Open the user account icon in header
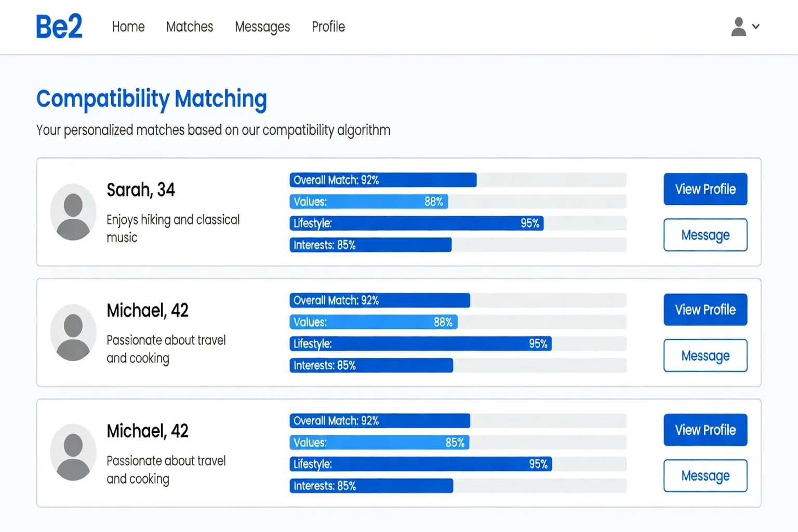Viewport: 798px width, 532px height. 738,26
